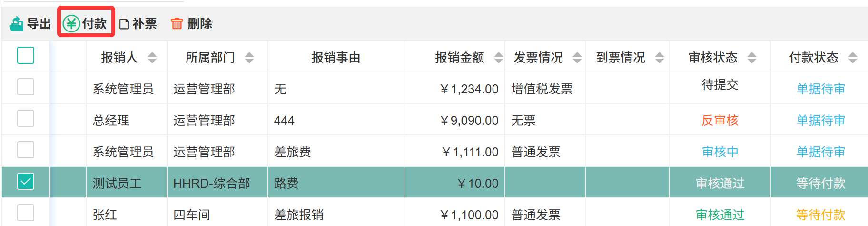Image resolution: width=868 pixels, height=226 pixels.
Task: Click the 导出 export icon
Action: (x=17, y=23)
